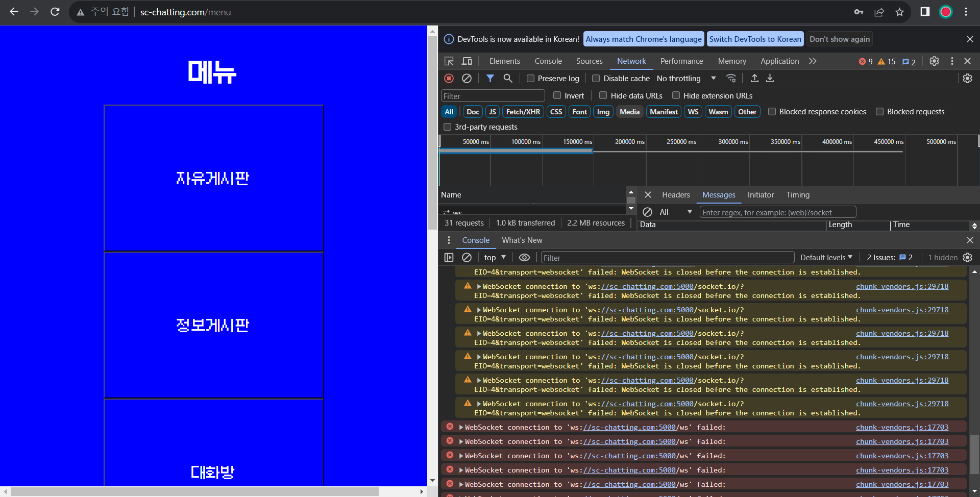Open network search magnifier icon

pos(508,78)
